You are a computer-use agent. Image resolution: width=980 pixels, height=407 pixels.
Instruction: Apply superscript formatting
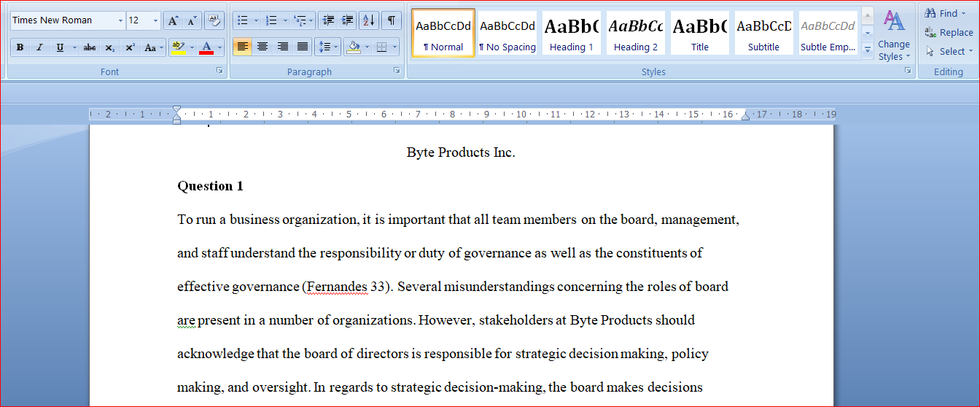[130, 47]
